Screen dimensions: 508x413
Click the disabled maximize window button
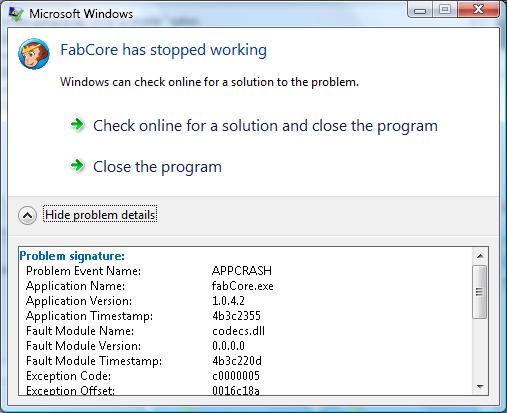445,10
